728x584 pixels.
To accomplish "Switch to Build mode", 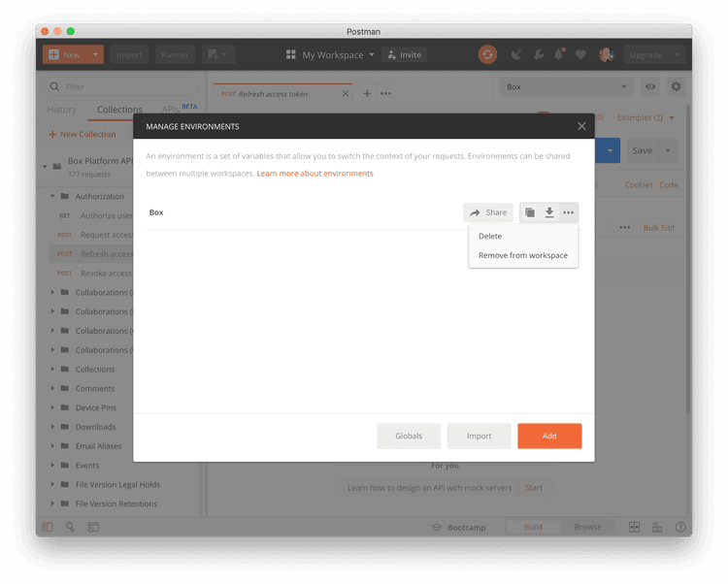I will coord(533,527).
